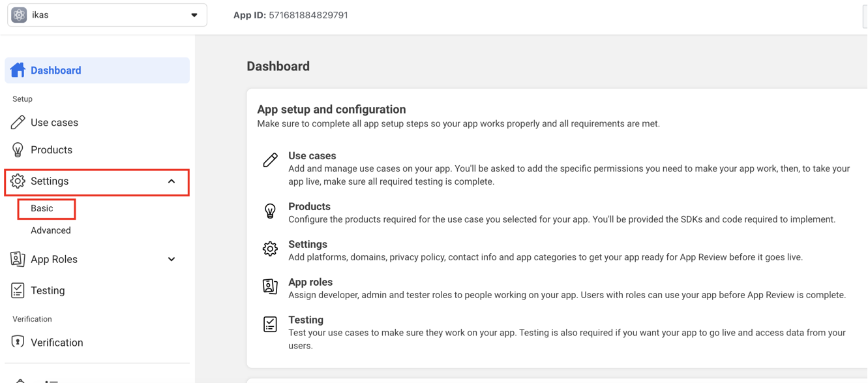
Task: Open the ikas app selector dropdown
Action: coord(107,15)
